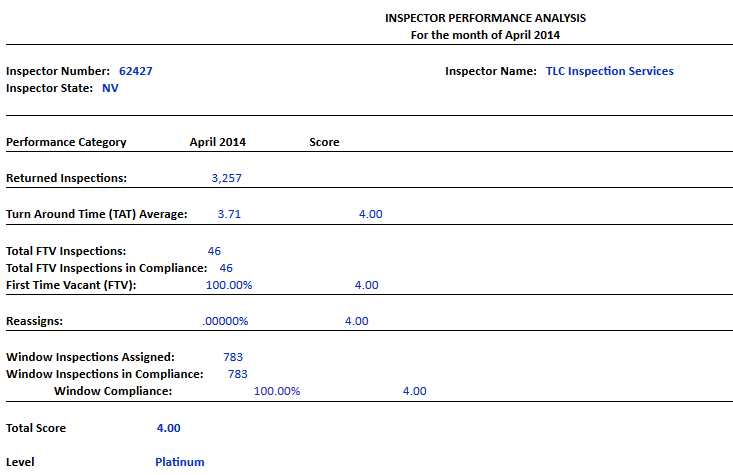Click the 'April 2014' column header
733x475 pixels.
point(217,142)
